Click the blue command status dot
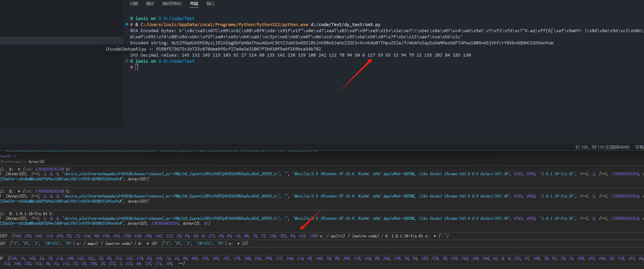The image size is (644, 269). tap(127, 24)
